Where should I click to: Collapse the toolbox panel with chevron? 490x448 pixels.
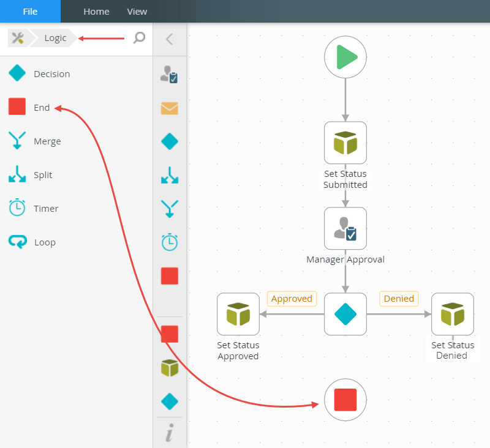(169, 39)
